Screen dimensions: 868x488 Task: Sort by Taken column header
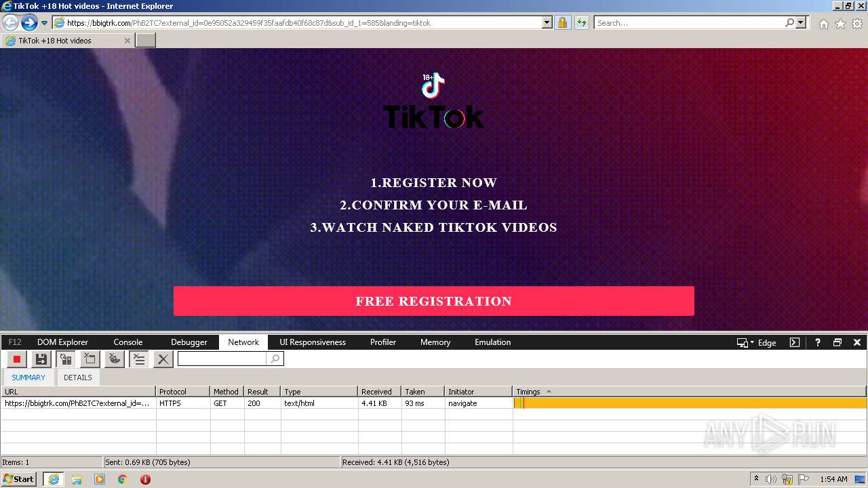(x=423, y=392)
